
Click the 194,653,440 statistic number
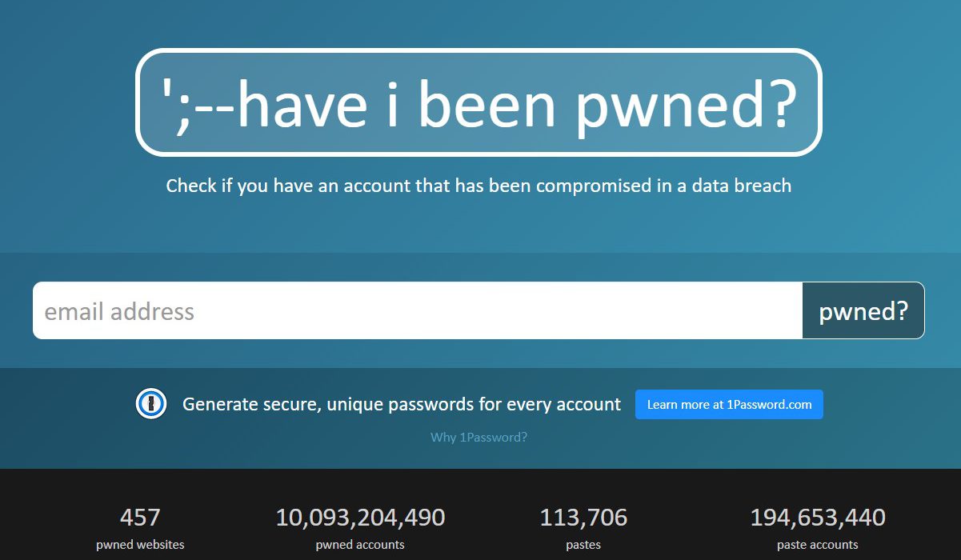[x=817, y=518]
